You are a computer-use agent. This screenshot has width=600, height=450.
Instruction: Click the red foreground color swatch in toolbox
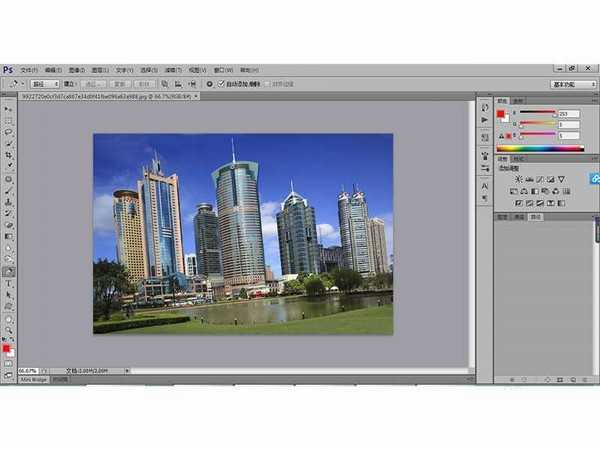7,349
